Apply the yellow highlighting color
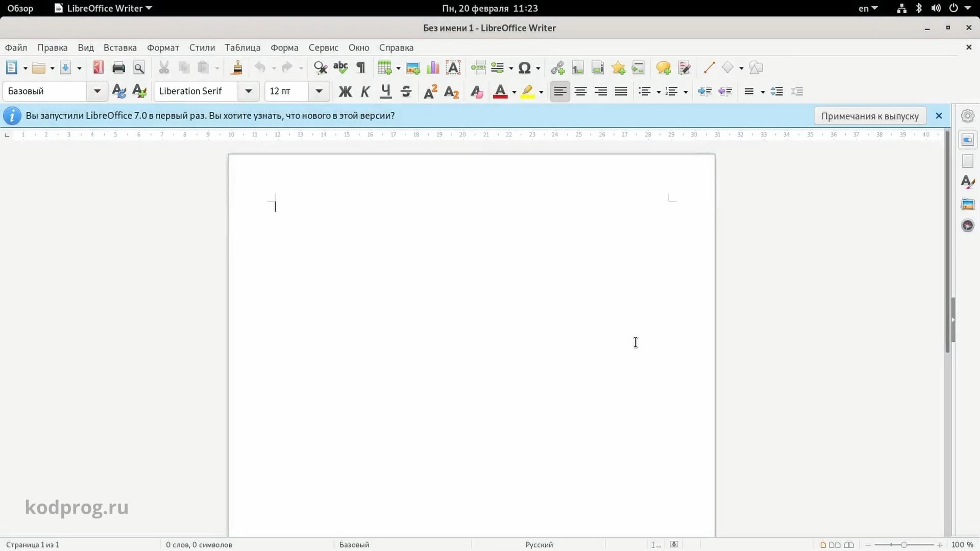Viewport: 980px width, 551px height. (528, 91)
